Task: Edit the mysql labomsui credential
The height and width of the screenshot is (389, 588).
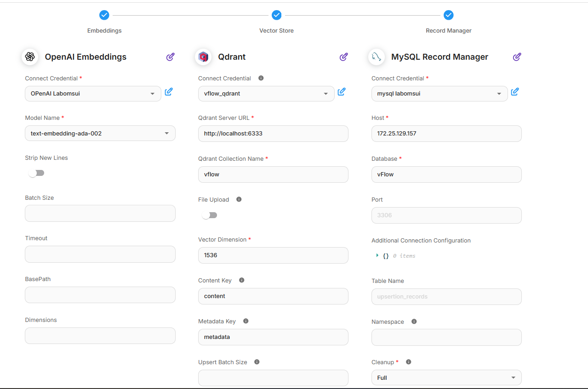Action: (515, 92)
